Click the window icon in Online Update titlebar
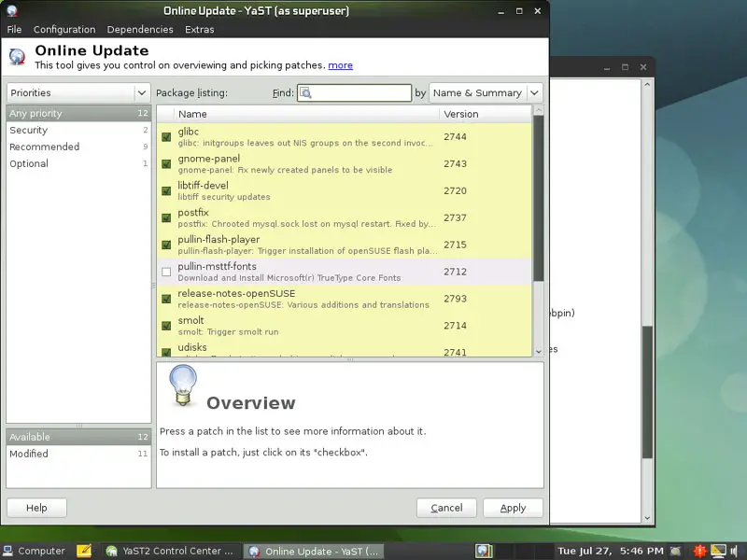 click(11, 10)
